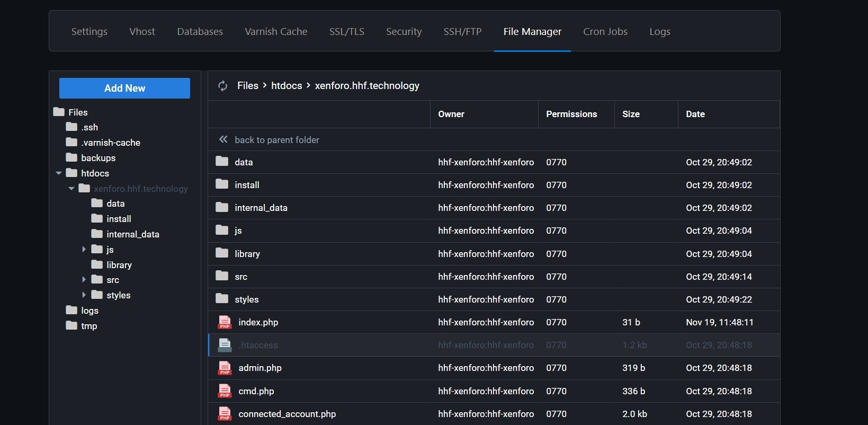Click the PHP icon of admin.php
Viewport: 868px width, 425px height.
225,368
